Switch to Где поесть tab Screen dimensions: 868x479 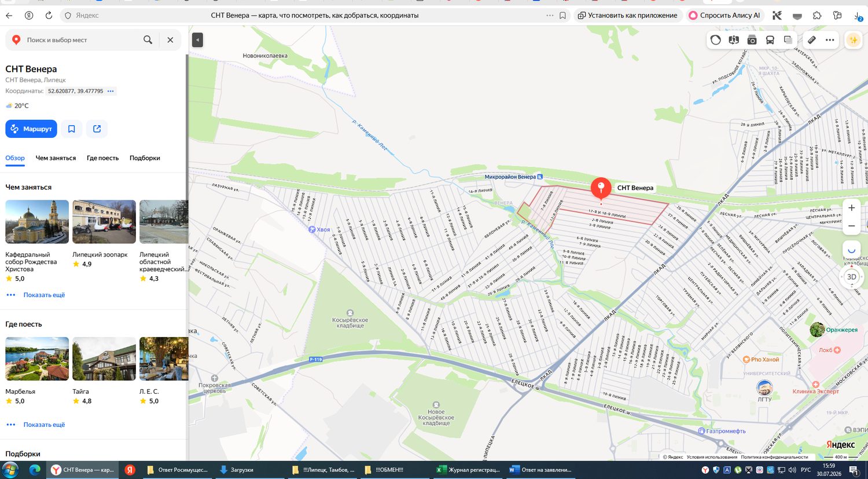pyautogui.click(x=102, y=158)
